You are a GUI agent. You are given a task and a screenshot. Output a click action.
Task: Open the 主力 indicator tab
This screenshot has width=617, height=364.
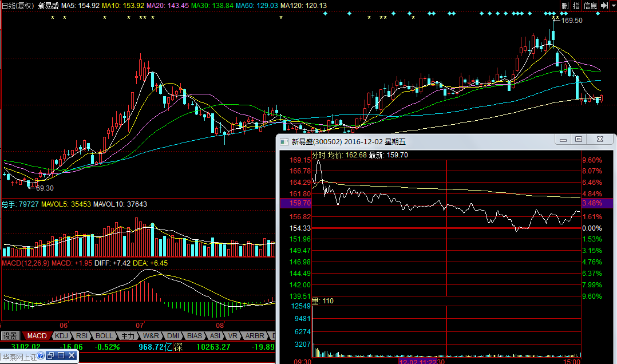128,335
